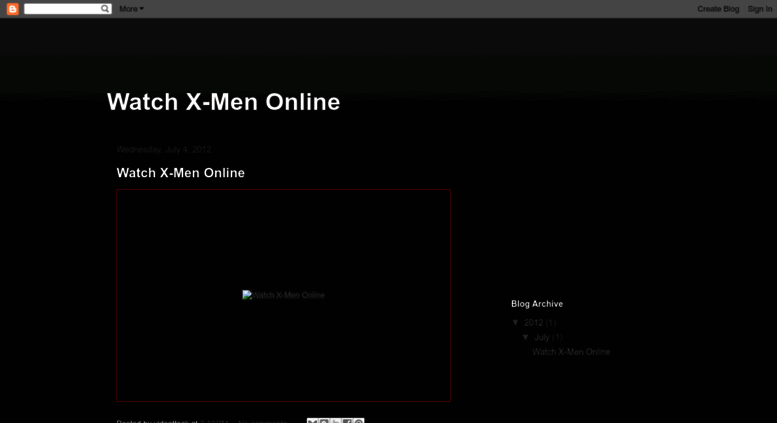Click the broken Watch X-Men Online image
The height and width of the screenshot is (423, 777).
point(283,295)
